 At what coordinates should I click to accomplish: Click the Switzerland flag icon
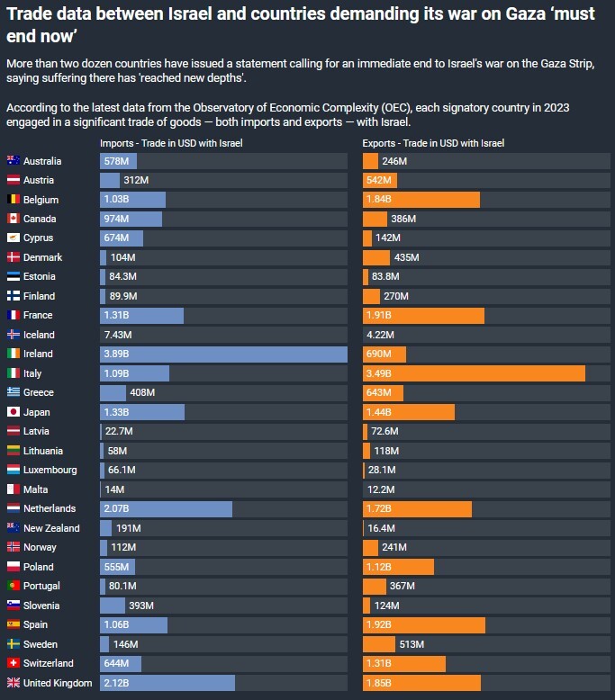coord(13,663)
